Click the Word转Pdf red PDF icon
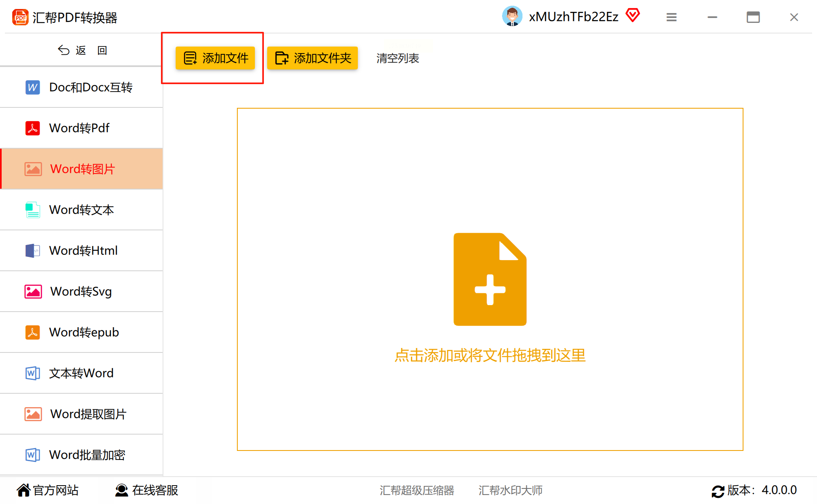This screenshot has height=504, width=817. 33,128
